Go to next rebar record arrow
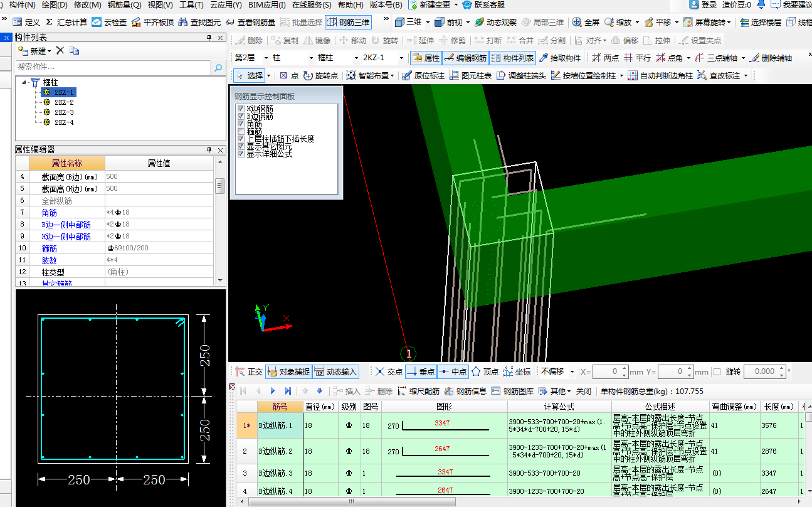 (x=273, y=391)
